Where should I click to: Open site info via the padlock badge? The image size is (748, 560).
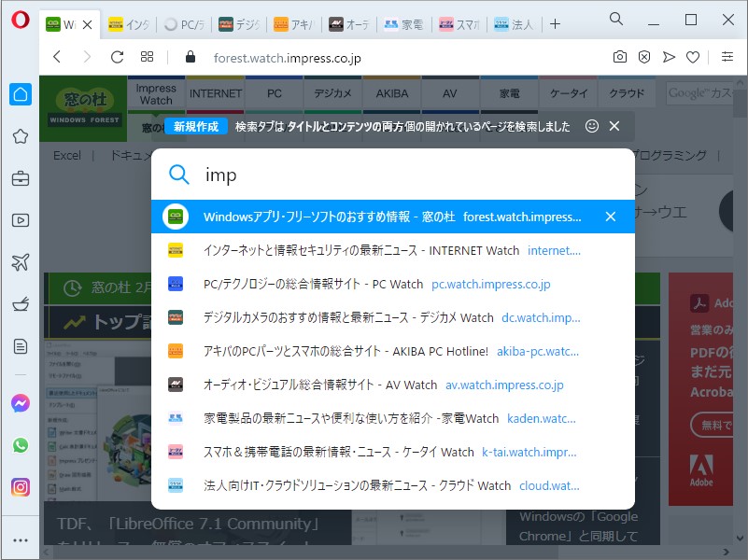coord(189,57)
